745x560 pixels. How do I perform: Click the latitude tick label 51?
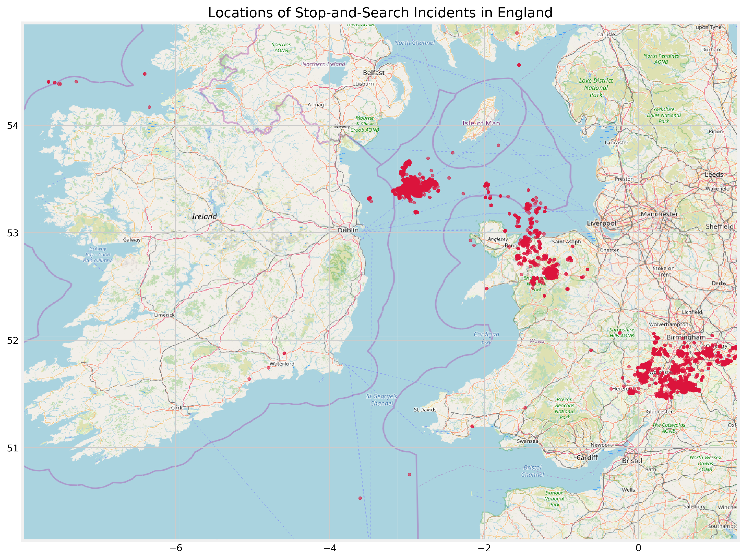(x=13, y=448)
